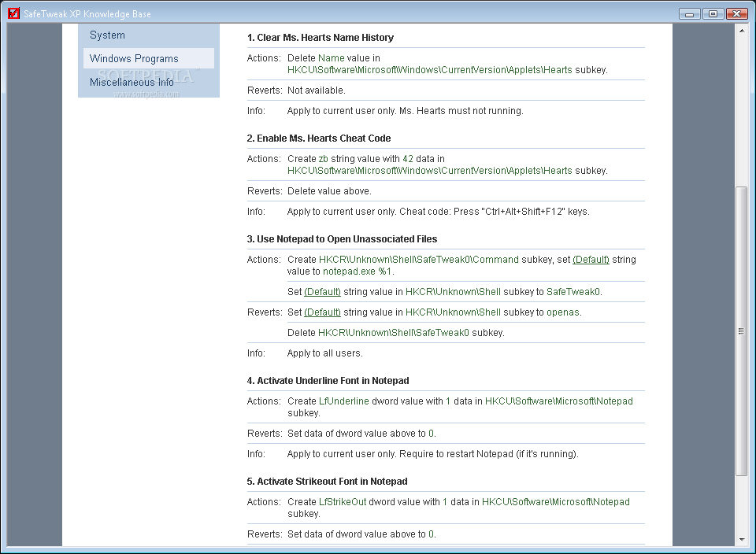Viewport: 756px width, 554px height.
Task: Click heading Clear Ms. Hearts Name History
Action: [321, 38]
